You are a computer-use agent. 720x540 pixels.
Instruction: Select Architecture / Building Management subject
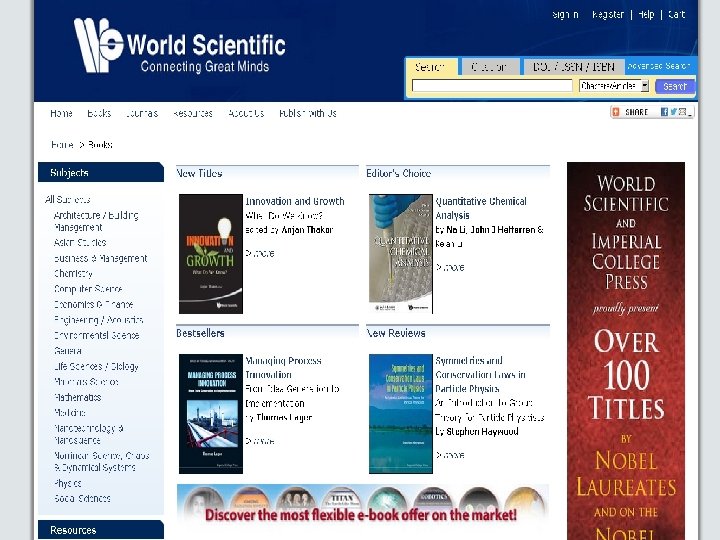(96, 221)
